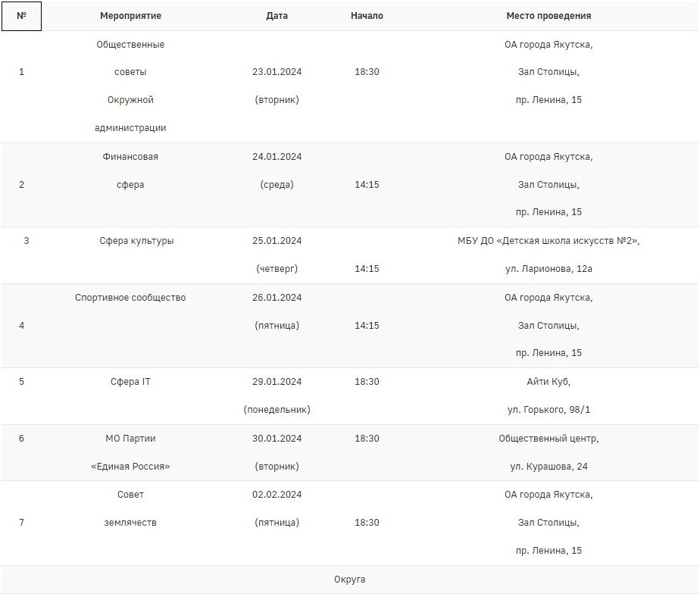
Task: Click the date 25.01.2024
Action: [277, 241]
